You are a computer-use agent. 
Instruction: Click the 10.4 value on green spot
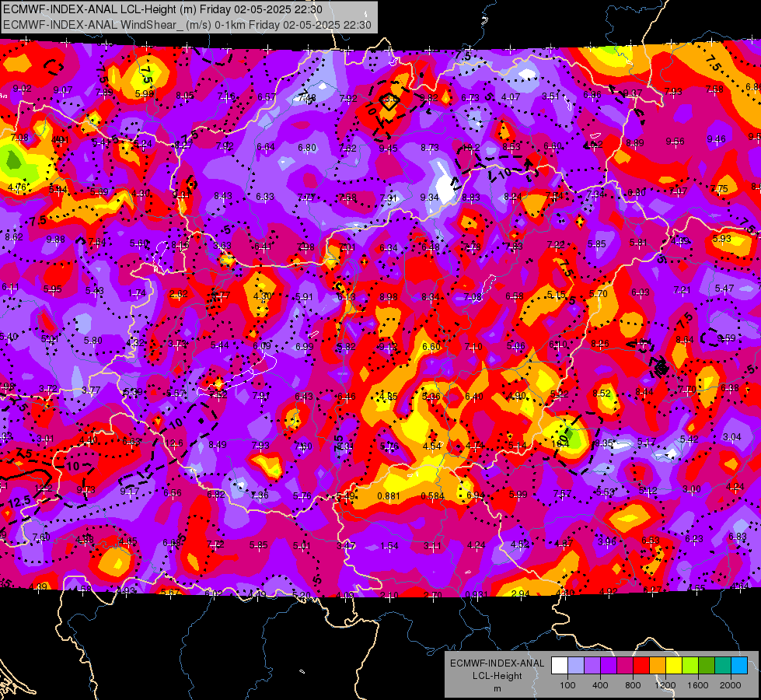560,443
